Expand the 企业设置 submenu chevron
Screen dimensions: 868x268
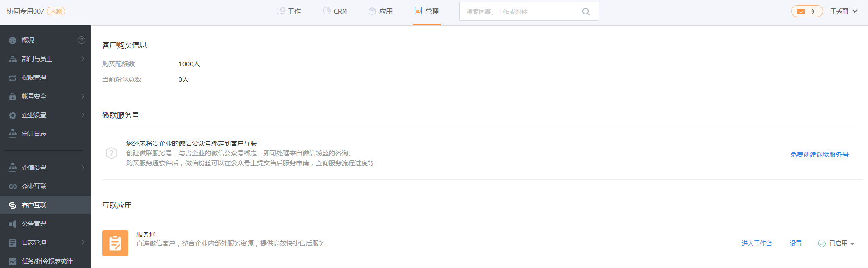coord(83,115)
